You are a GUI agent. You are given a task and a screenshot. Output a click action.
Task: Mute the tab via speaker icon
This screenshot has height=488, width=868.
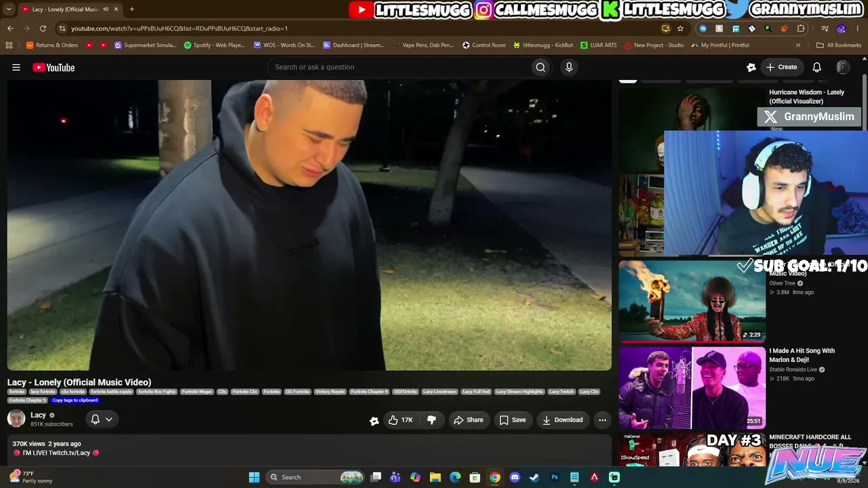point(105,9)
